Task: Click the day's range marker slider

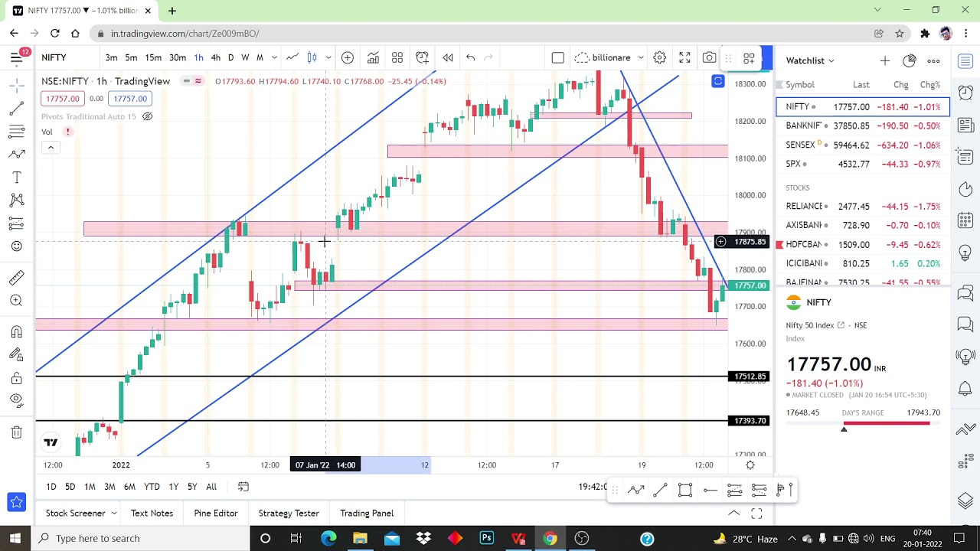Action: tap(844, 429)
